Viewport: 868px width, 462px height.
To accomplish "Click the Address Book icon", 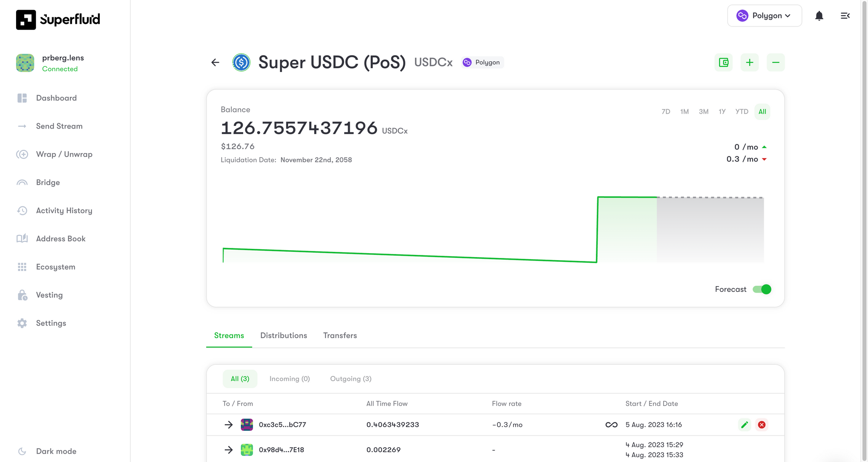I will (22, 239).
